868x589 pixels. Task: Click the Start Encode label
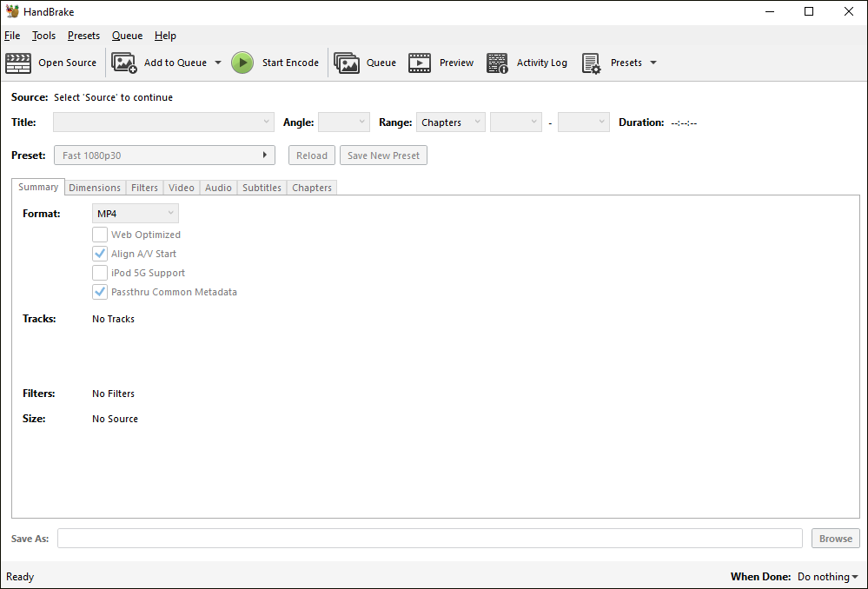[x=290, y=63]
